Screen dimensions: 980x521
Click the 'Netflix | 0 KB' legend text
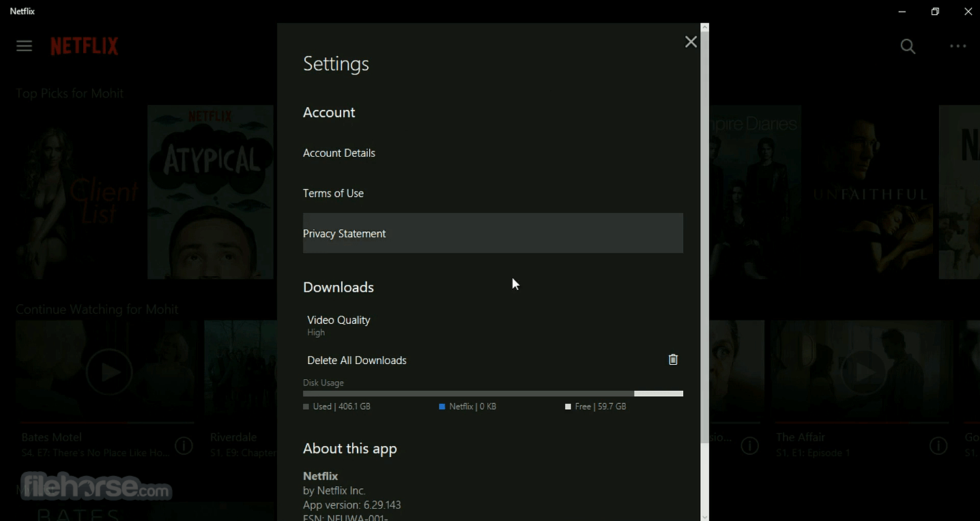[x=472, y=407]
